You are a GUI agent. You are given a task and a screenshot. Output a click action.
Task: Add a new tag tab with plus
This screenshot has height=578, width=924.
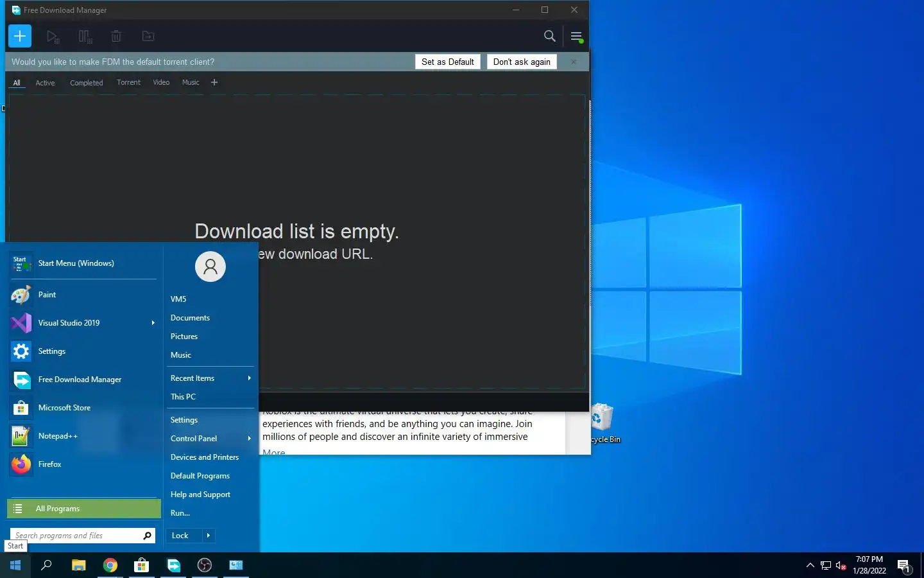[x=214, y=82]
